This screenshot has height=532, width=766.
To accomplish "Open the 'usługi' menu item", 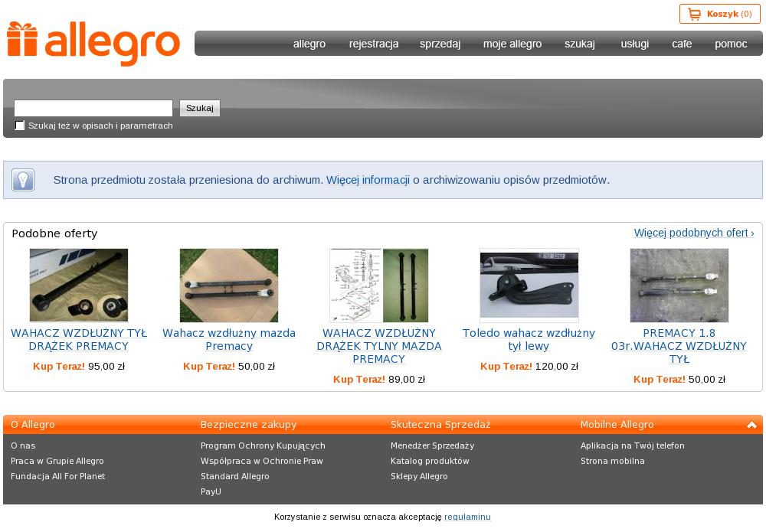I will tap(634, 44).
